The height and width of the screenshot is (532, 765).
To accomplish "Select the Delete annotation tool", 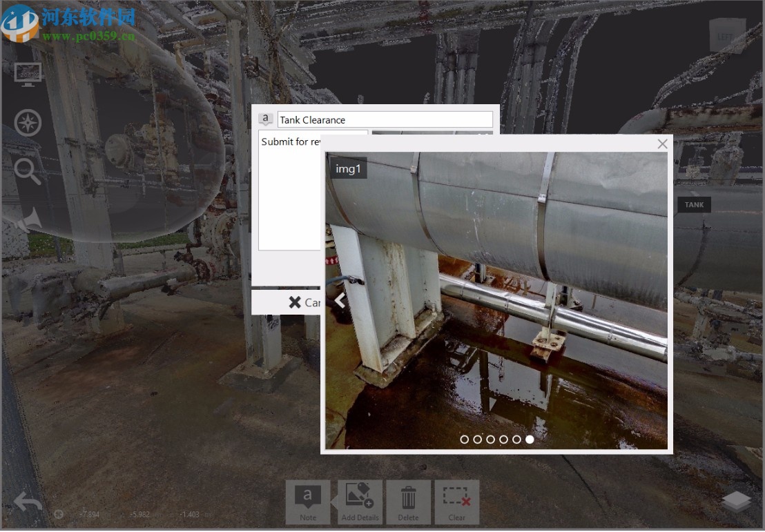I will 408,502.
